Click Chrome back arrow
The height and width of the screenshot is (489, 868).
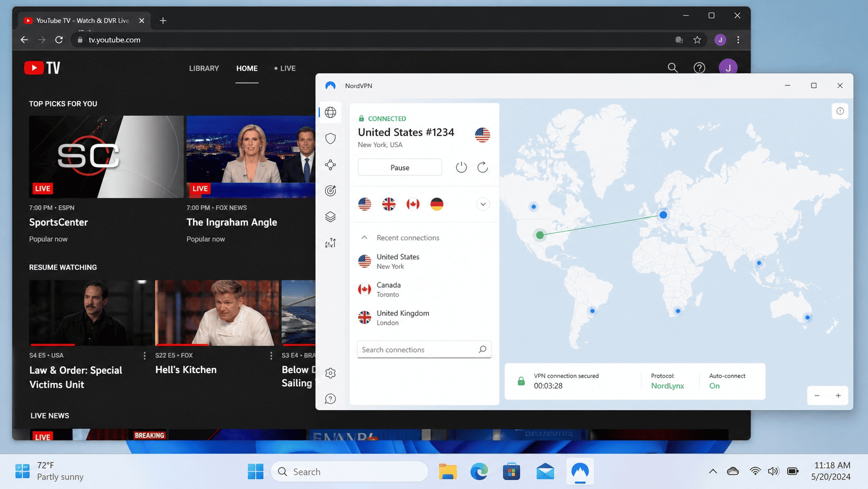(24, 39)
